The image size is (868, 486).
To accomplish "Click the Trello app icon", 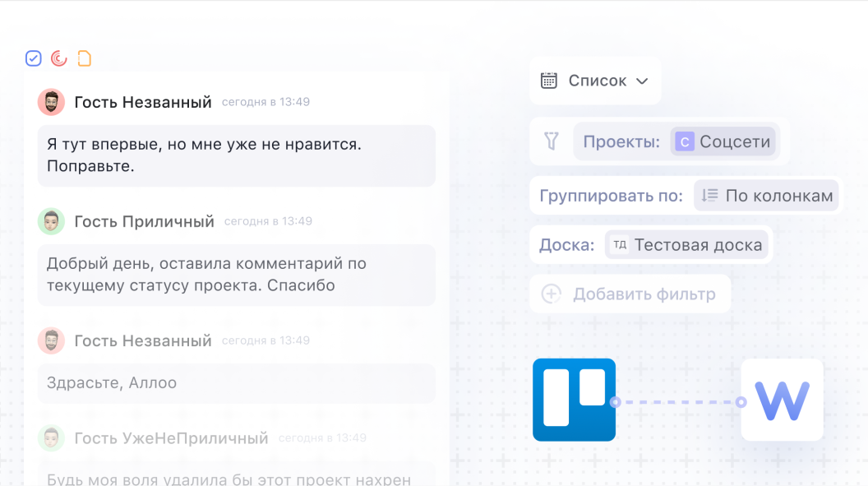I will [574, 400].
